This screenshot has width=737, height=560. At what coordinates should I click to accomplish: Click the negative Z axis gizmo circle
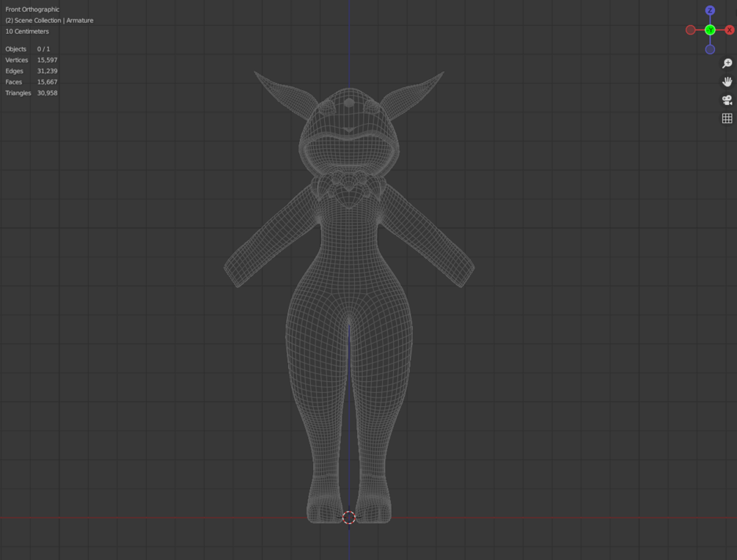[710, 49]
